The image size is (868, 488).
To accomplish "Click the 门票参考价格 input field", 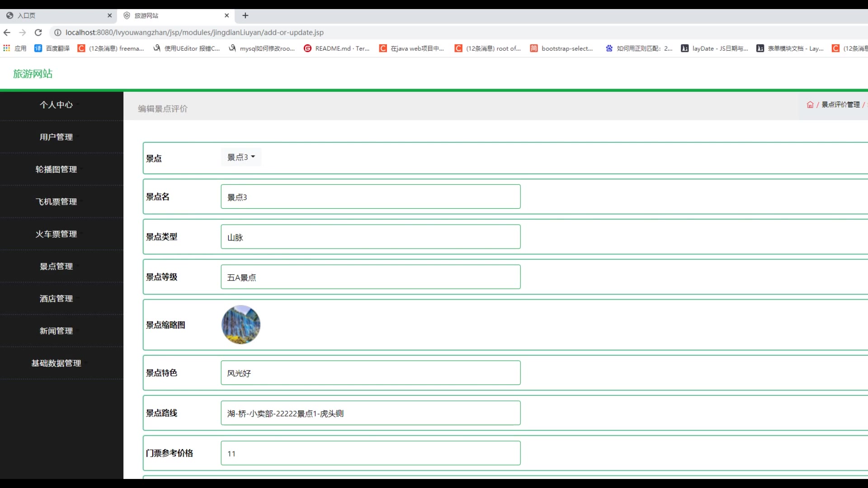I will pos(370,453).
